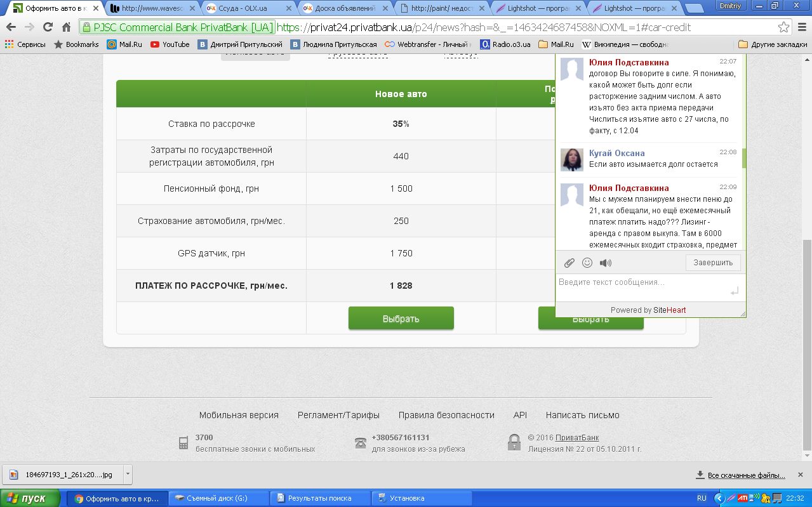Open the SiteHeart link in chat footer
812x507 pixels.
(669, 310)
